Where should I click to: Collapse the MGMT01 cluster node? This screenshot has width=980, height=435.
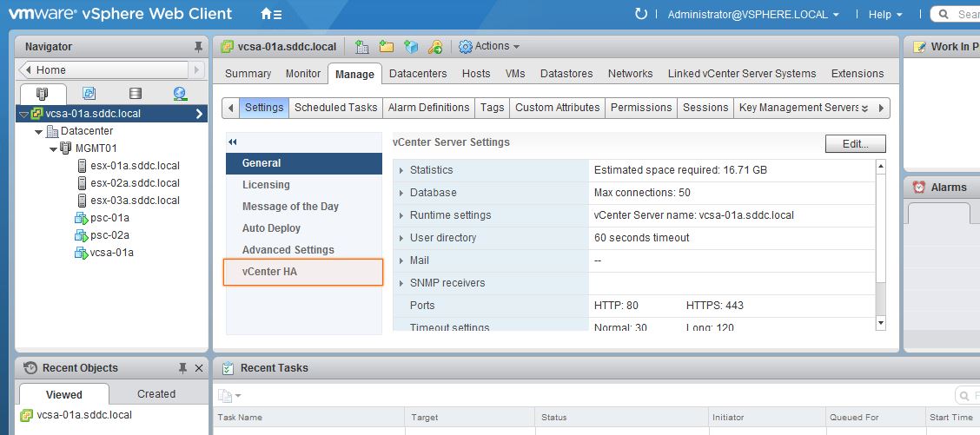pos(54,148)
